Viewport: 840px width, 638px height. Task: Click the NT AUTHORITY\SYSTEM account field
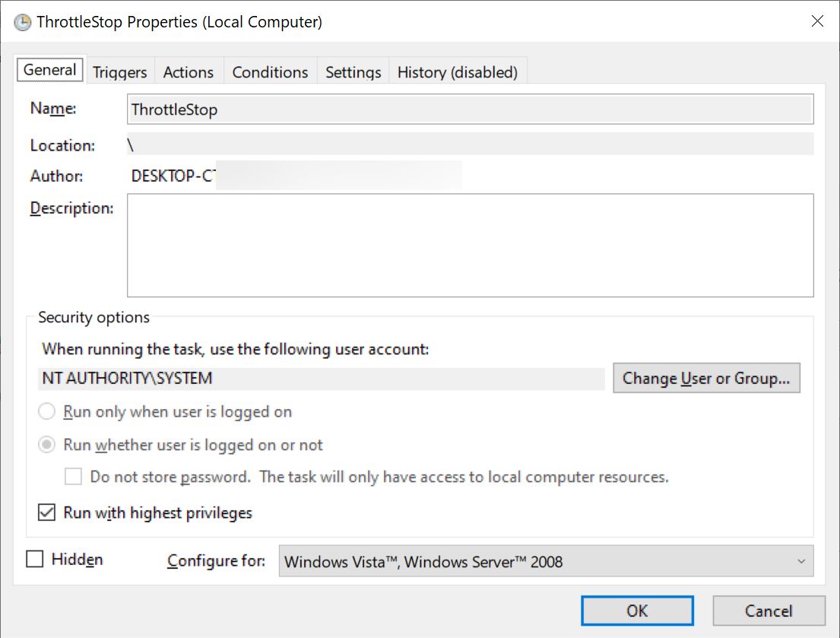[322, 378]
